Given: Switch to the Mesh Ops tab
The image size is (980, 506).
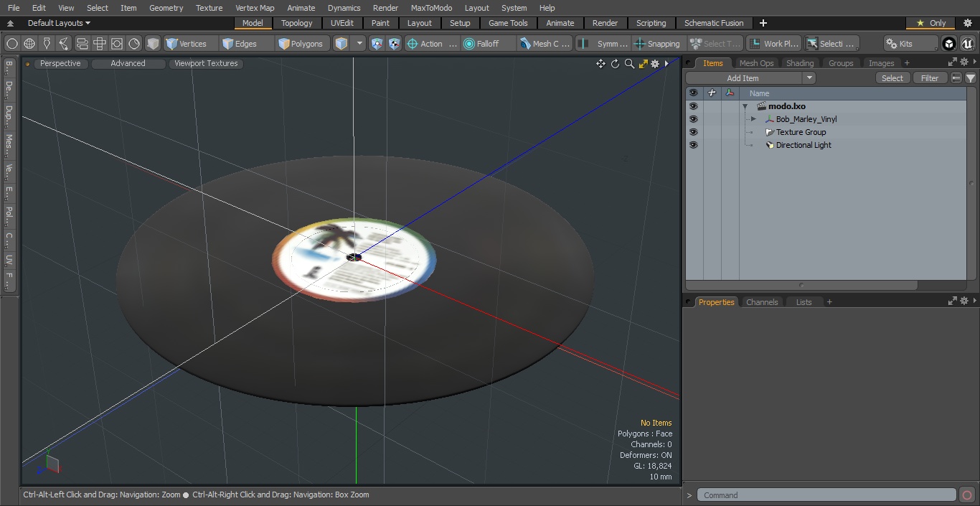Looking at the screenshot, I should [756, 63].
